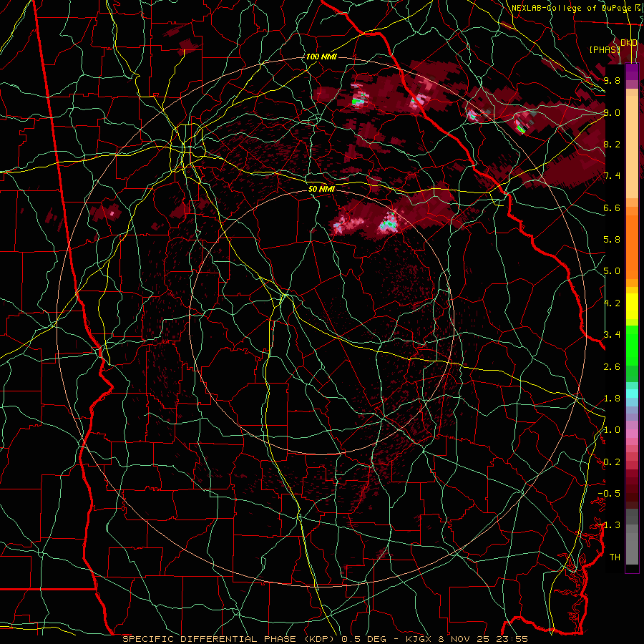This screenshot has height=644, width=644.
Task: Pick the yellow segment of the color bar
Action: pyautogui.click(x=632, y=306)
